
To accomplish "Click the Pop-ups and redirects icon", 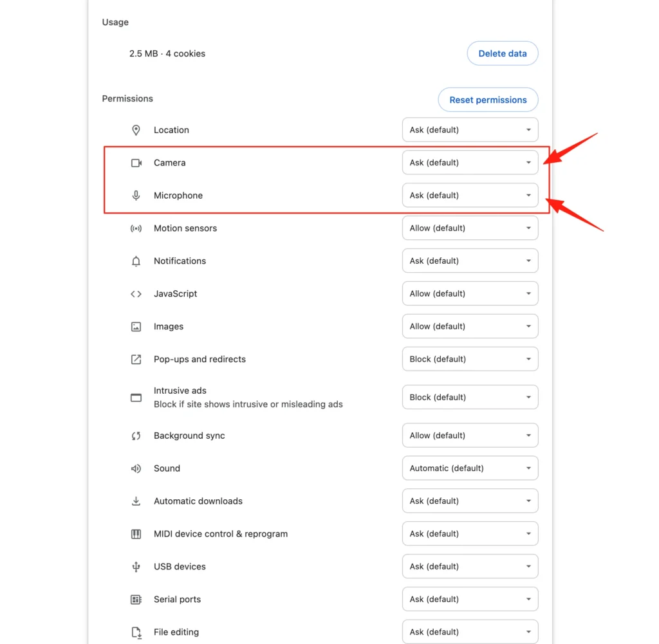I will [x=136, y=360].
